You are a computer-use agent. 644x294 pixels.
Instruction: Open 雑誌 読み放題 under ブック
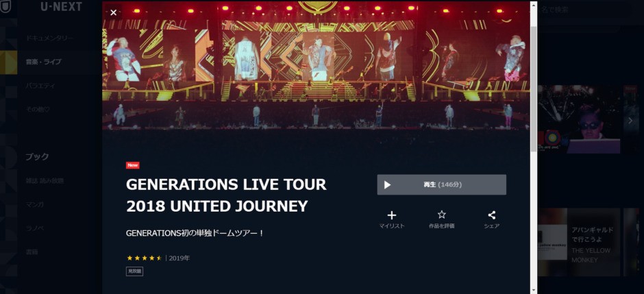[x=45, y=181]
